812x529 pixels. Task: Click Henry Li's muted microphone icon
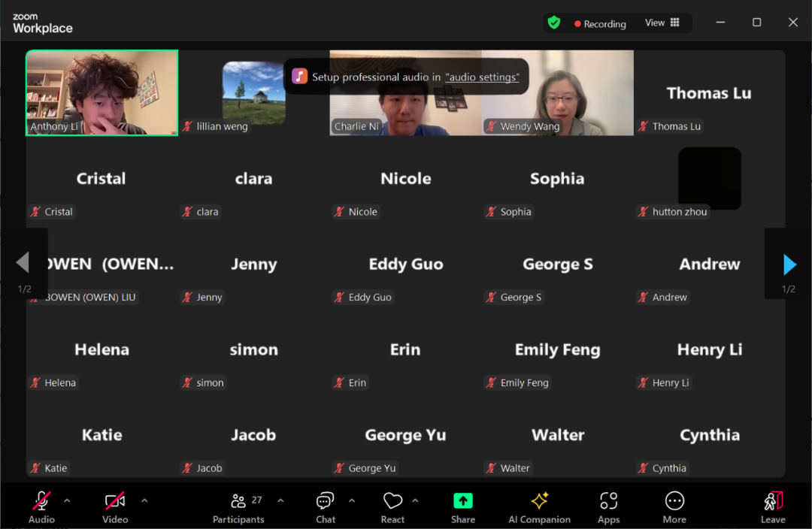(643, 382)
